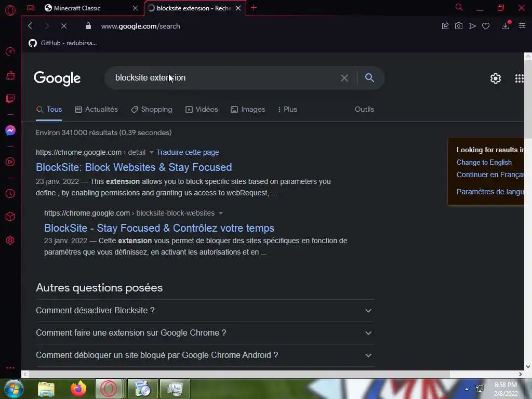The image size is (532, 399).
Task: Show hidden system tray icons
Action: pos(467,389)
